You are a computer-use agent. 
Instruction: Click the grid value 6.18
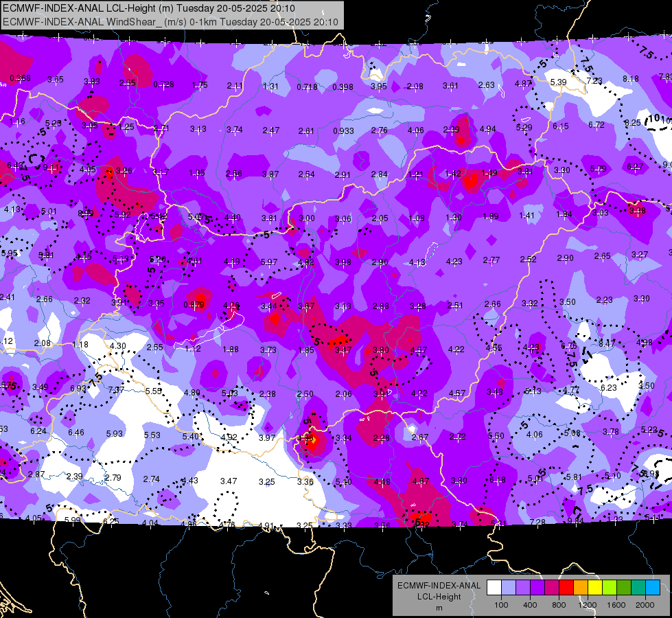tap(498, 480)
